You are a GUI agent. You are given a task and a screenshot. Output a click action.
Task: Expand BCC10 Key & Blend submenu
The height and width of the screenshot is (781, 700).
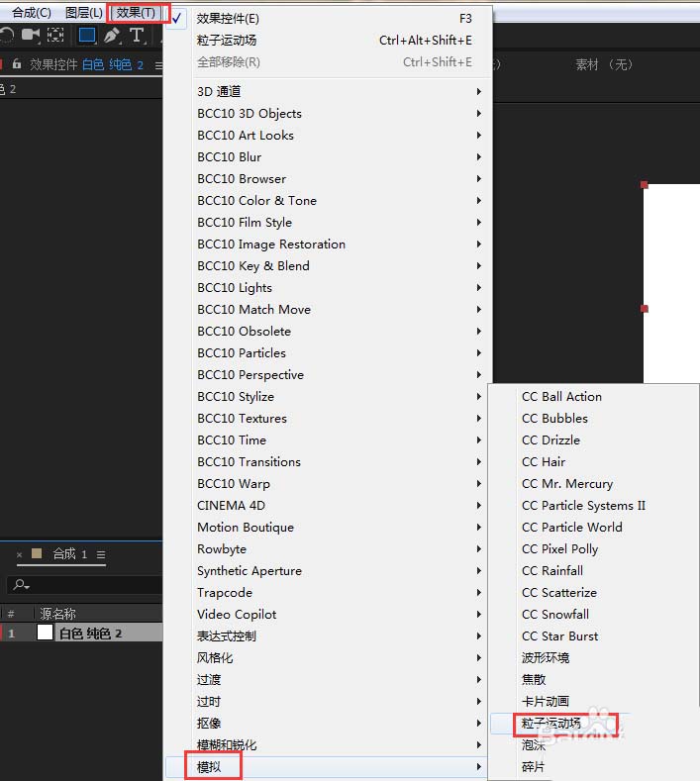[x=329, y=266]
